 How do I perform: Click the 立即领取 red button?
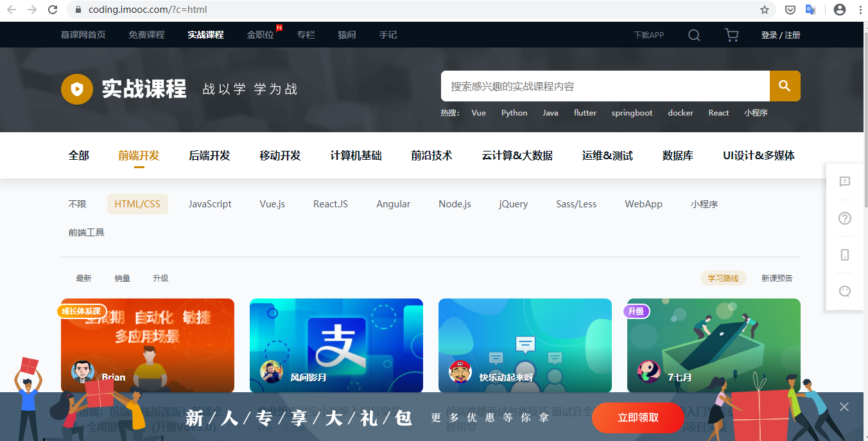tap(638, 418)
